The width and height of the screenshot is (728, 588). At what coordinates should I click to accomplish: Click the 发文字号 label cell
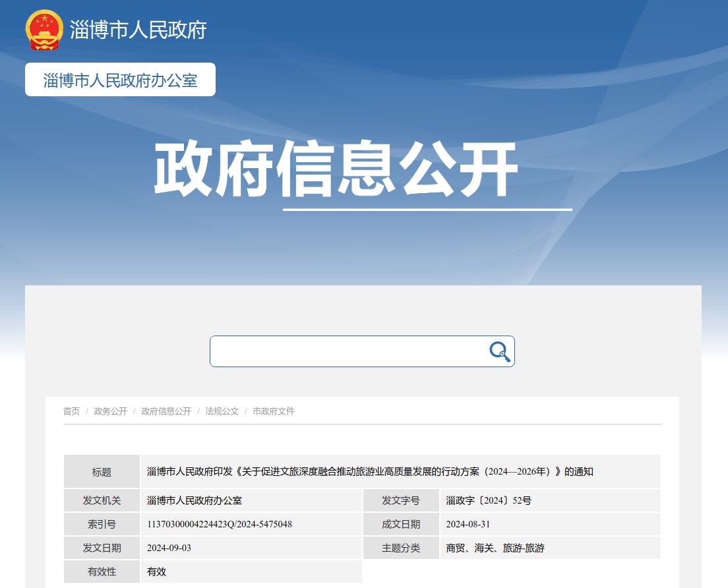point(401,500)
